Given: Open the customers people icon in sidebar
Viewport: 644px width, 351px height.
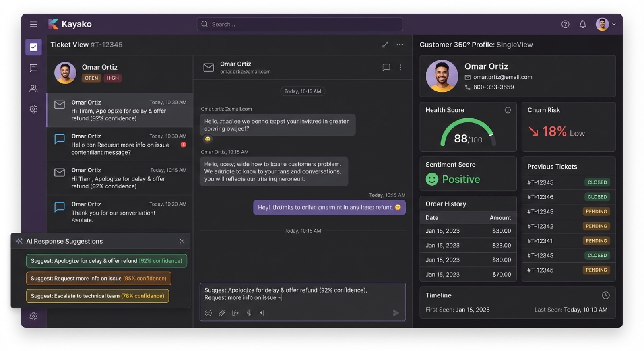Looking at the screenshot, I should (x=33, y=89).
